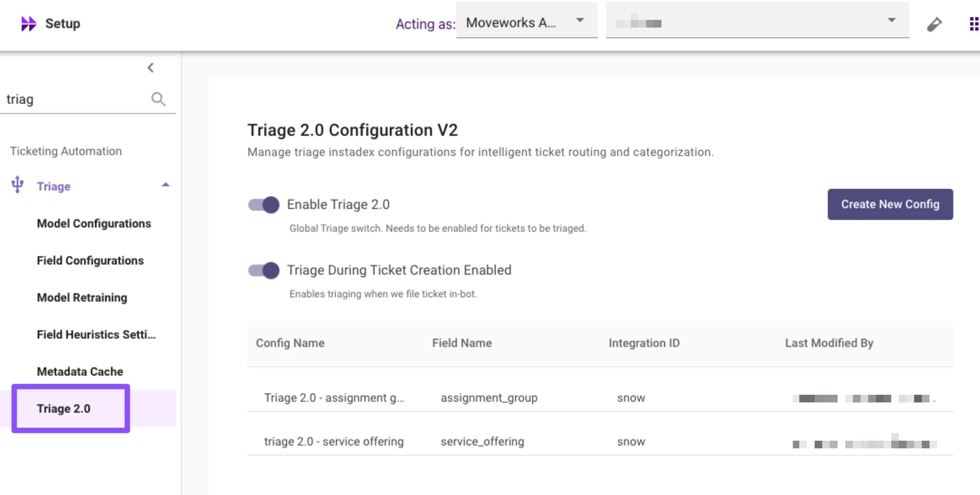
Task: Click the pencil edit icon in header
Action: click(934, 24)
